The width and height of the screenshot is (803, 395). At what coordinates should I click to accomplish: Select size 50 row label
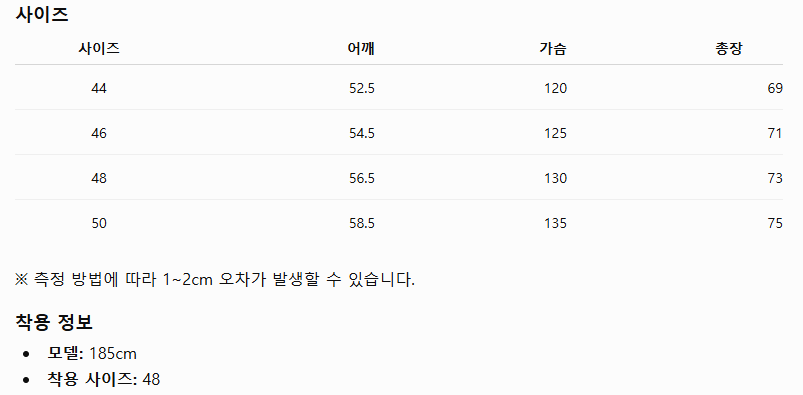99,224
